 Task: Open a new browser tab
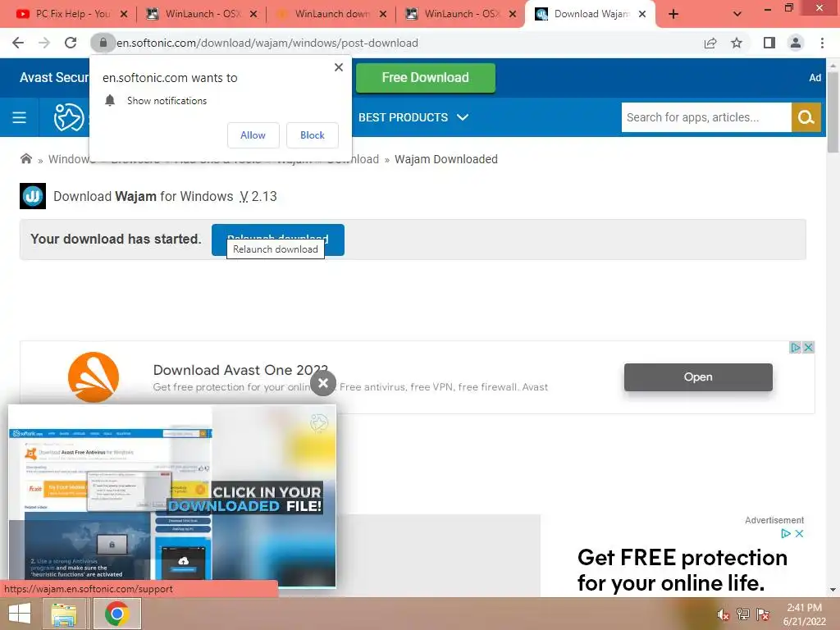(673, 14)
